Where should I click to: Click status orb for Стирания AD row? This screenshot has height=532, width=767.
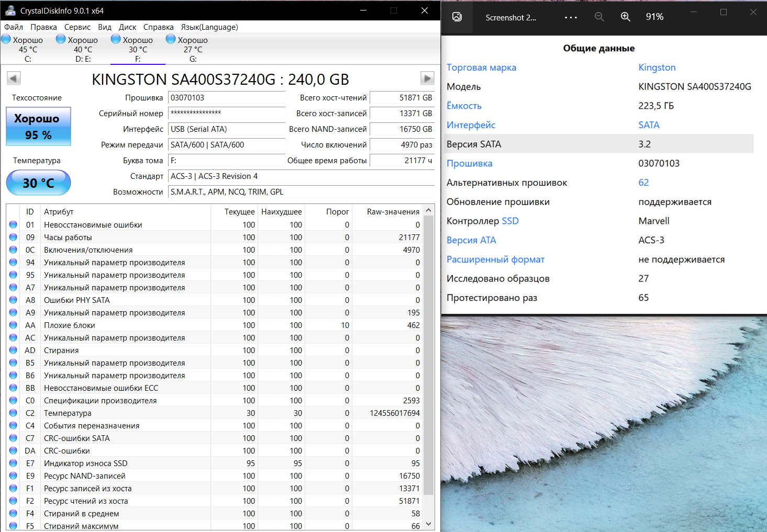click(13, 350)
